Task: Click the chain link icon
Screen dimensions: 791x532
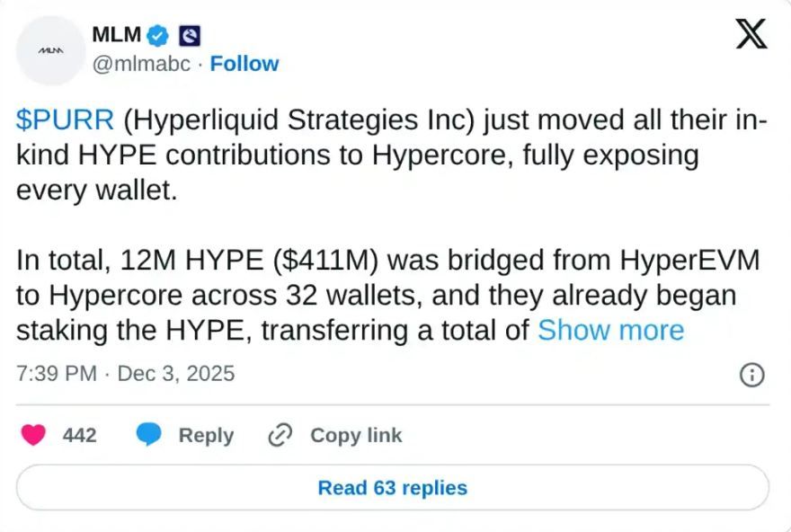Action: pyautogui.click(x=280, y=435)
